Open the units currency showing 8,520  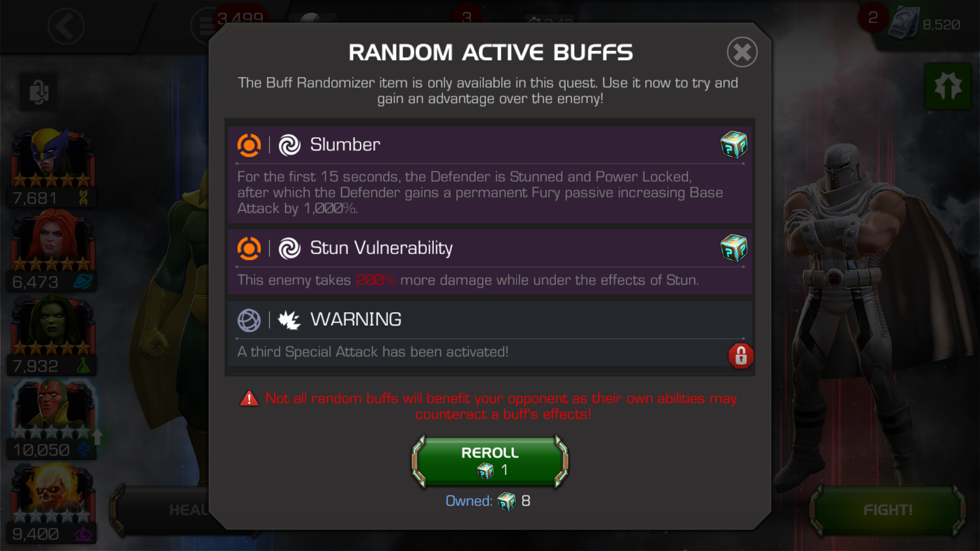click(x=924, y=24)
